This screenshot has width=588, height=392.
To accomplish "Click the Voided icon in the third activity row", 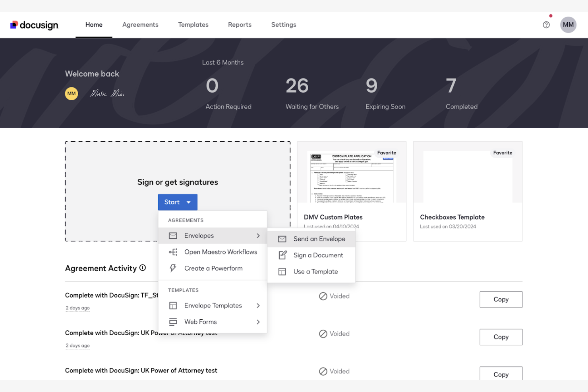I will tap(323, 371).
